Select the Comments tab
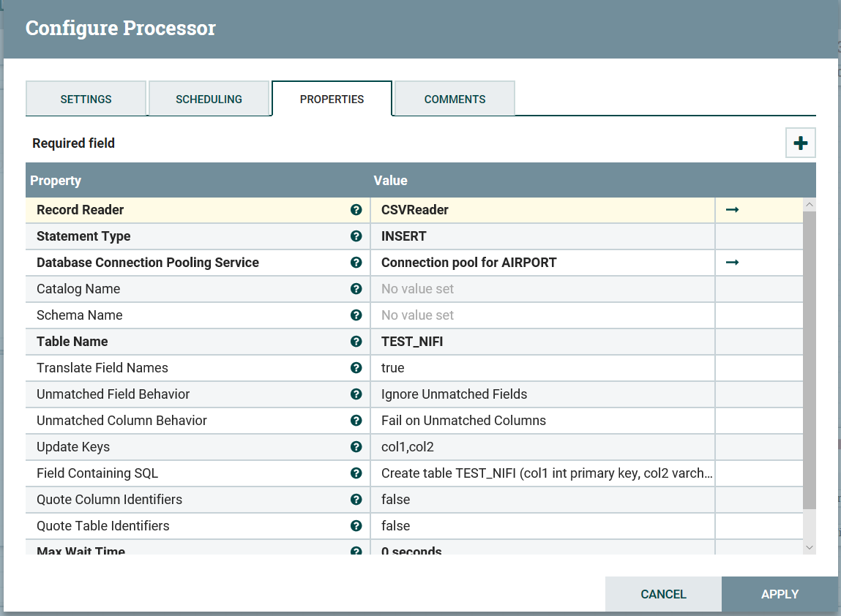The height and width of the screenshot is (616, 841). coord(455,99)
